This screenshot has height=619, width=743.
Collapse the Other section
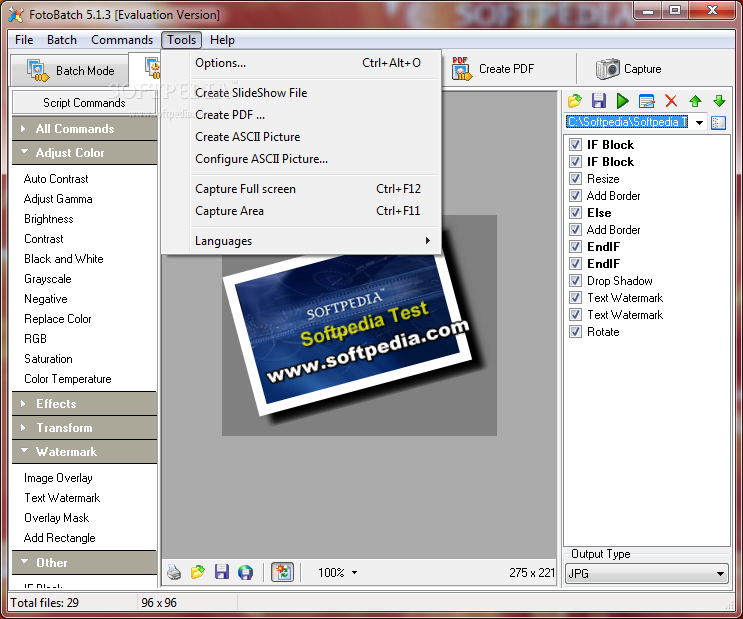[84, 563]
